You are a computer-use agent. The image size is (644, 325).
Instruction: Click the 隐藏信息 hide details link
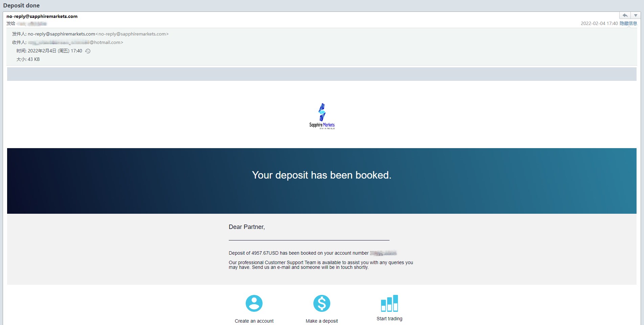(x=628, y=23)
